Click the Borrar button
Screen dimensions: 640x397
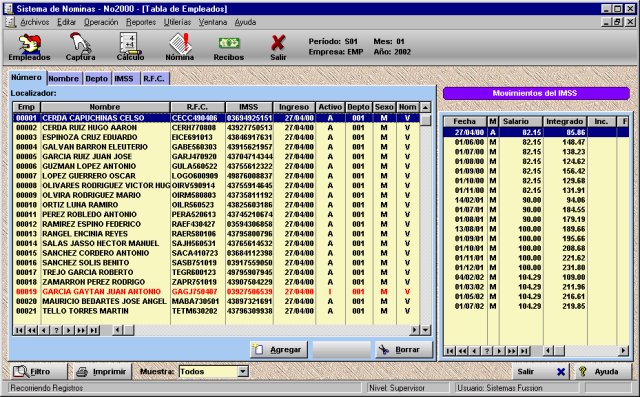(x=403, y=350)
